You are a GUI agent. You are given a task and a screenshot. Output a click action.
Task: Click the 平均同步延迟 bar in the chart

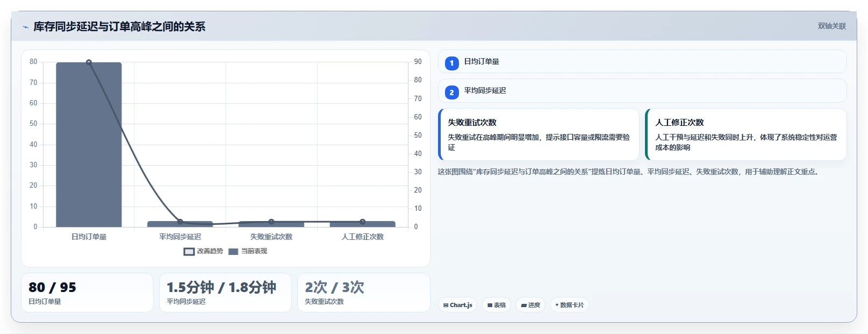pyautogui.click(x=180, y=224)
